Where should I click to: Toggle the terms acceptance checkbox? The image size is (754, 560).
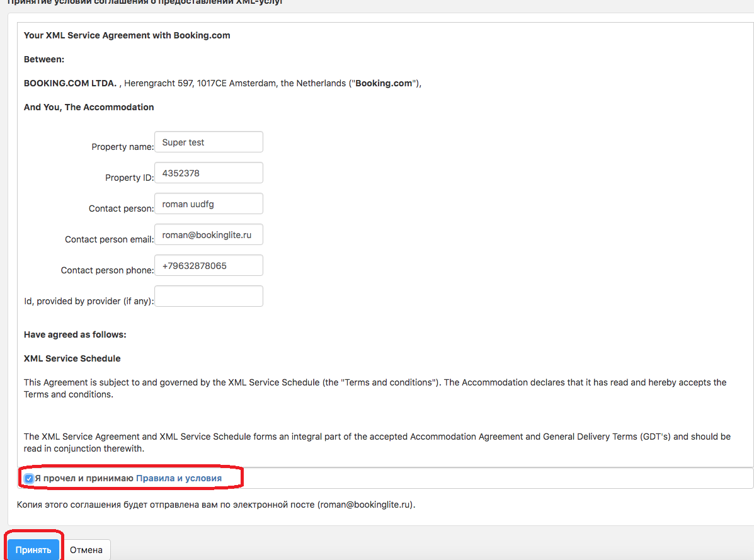(x=29, y=478)
